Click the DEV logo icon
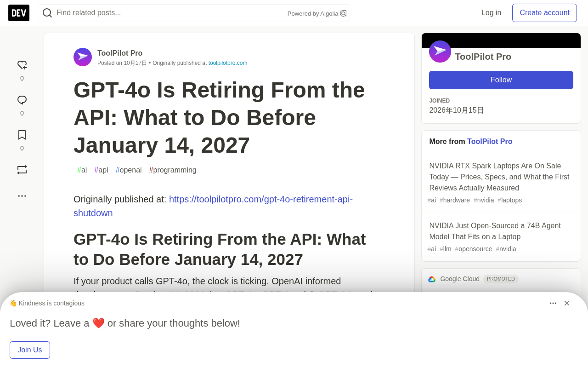 coord(19,13)
